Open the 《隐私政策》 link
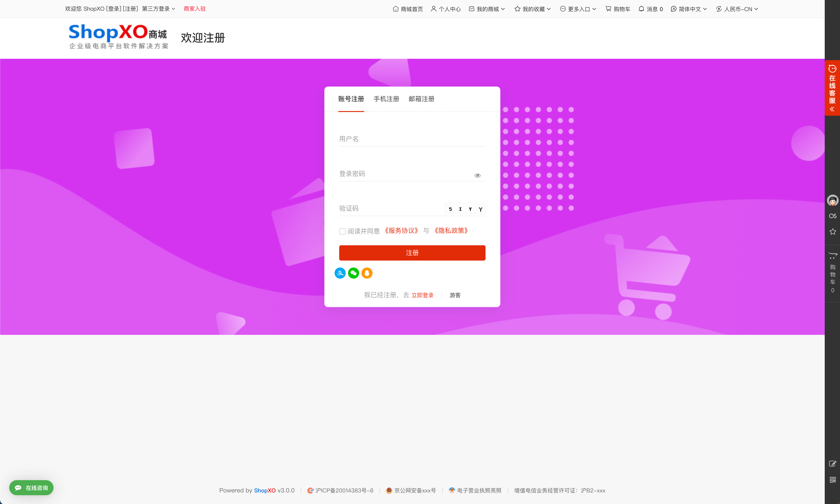The width and height of the screenshot is (840, 504). pos(451,231)
